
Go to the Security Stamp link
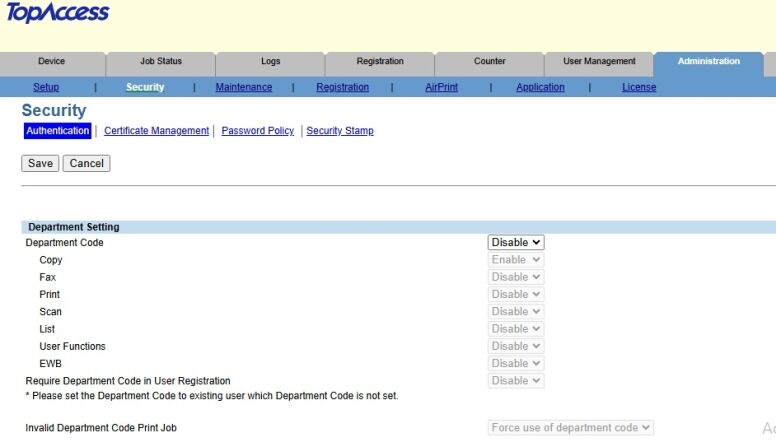coord(340,131)
